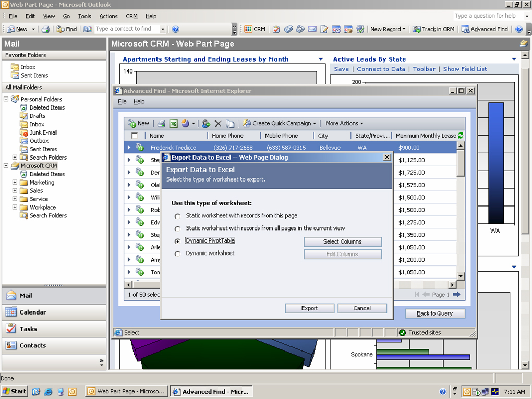Viewport: 532px width, 399px height.
Task: Click the delete X icon in Advanced Find toolbar
Action: tap(218, 124)
